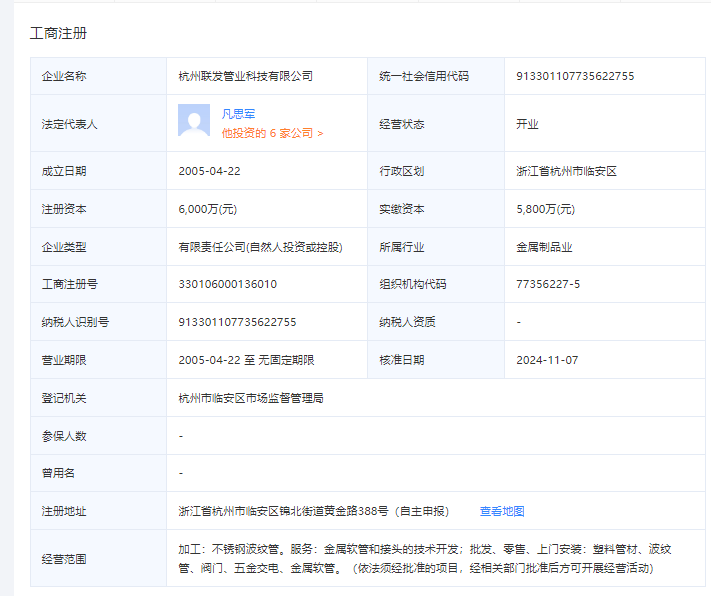Click the 注册地址 label cell

pyautogui.click(x=98, y=511)
